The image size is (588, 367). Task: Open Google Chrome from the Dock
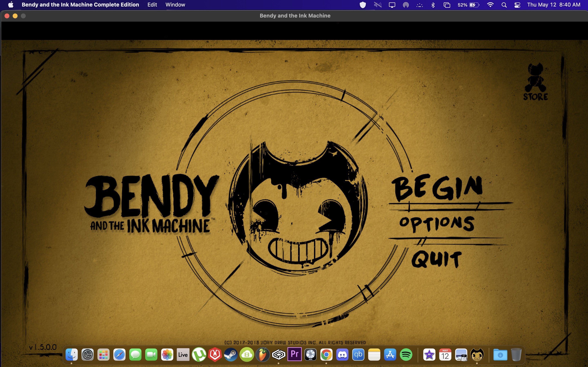(326, 355)
